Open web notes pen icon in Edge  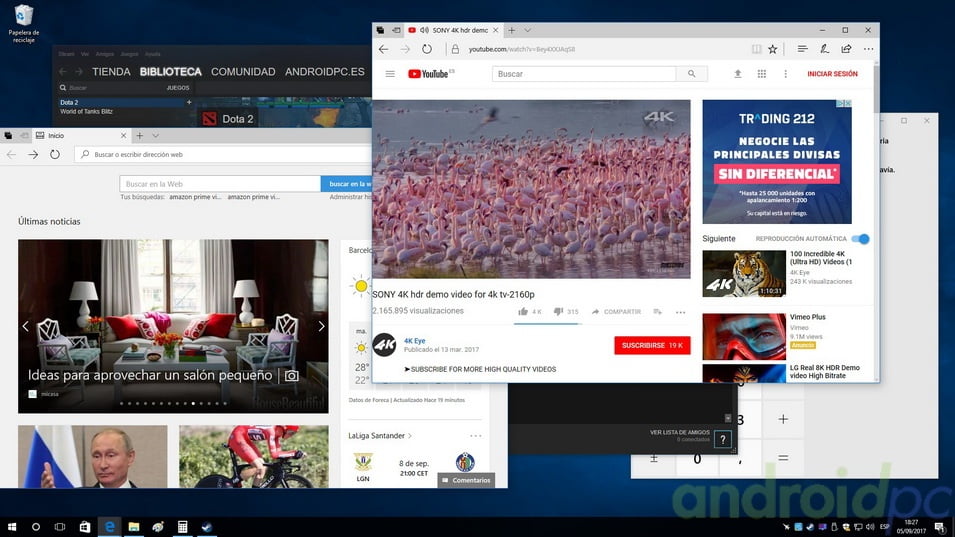tap(824, 49)
